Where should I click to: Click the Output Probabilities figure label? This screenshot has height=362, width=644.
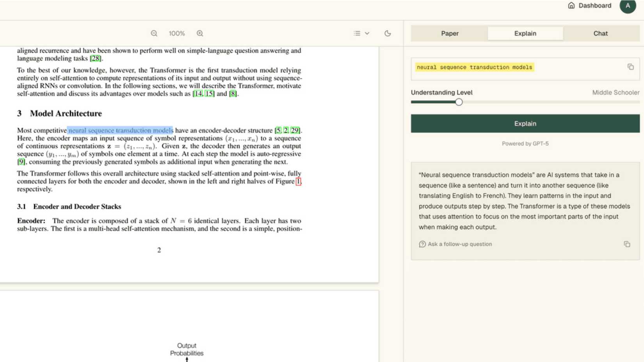click(x=187, y=350)
